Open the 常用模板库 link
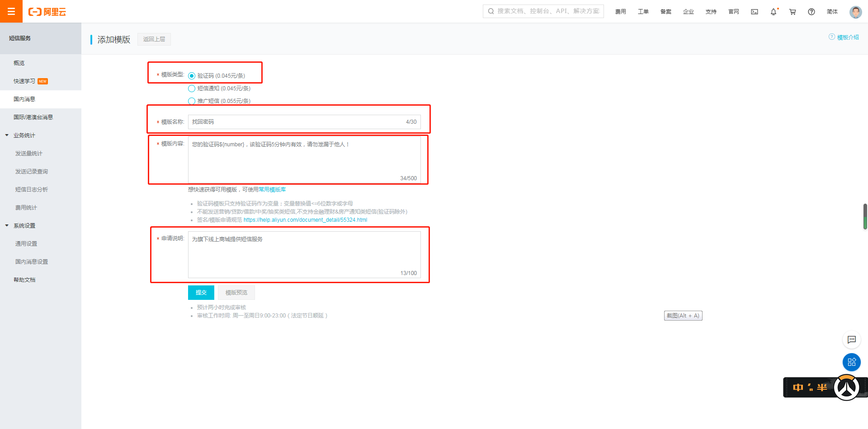Viewport: 868px width, 429px height. tap(272, 190)
